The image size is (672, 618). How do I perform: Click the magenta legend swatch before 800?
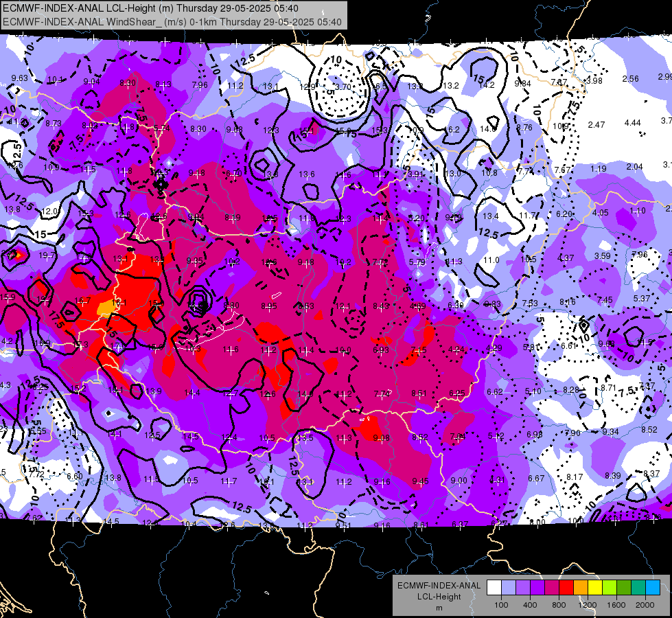(552, 588)
